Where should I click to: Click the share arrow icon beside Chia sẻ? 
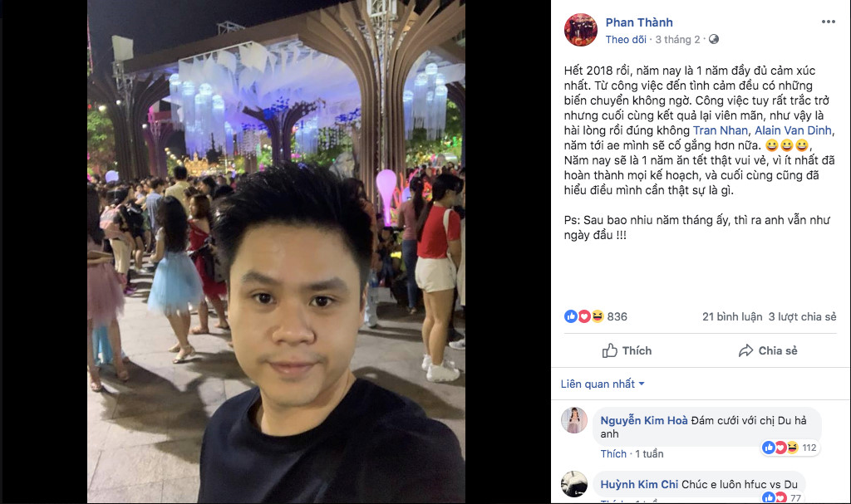point(745,350)
